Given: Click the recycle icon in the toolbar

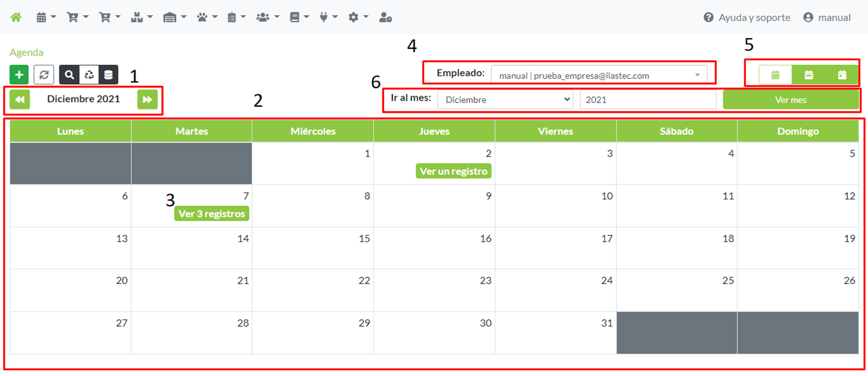Looking at the screenshot, I should (89, 75).
